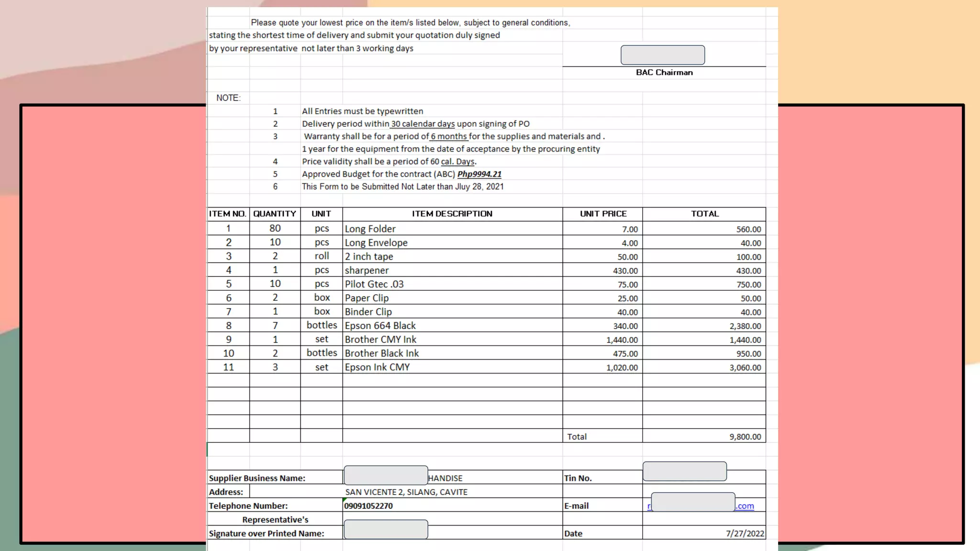
Task: Click the QUANTITY column header
Action: [x=275, y=214]
